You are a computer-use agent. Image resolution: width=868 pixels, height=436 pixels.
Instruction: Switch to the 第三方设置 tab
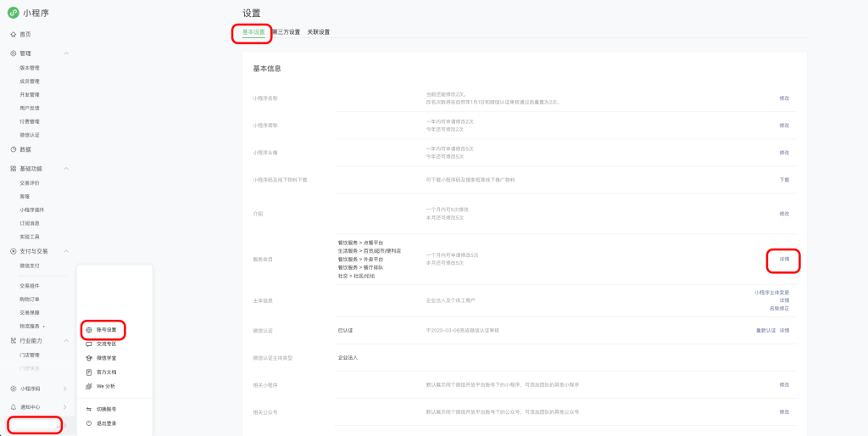click(286, 32)
